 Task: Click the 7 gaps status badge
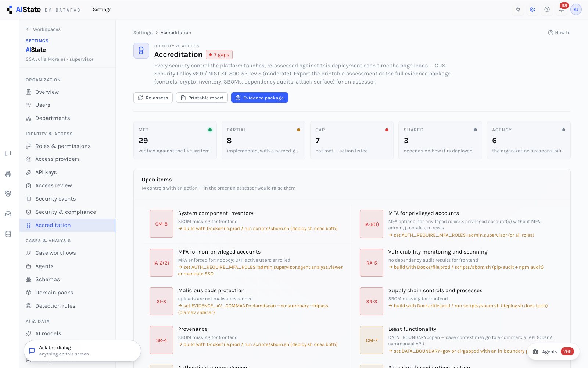click(219, 55)
